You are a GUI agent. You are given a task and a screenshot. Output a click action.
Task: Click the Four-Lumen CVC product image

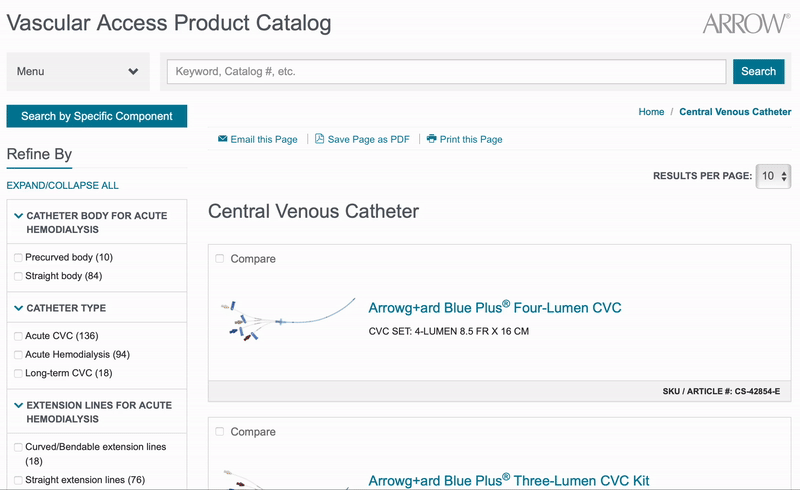pyautogui.click(x=288, y=320)
